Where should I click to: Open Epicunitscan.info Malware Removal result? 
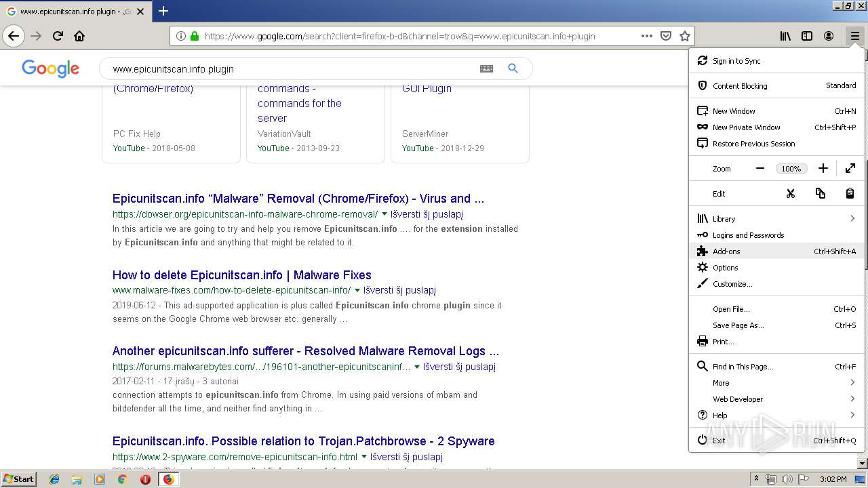click(298, 199)
